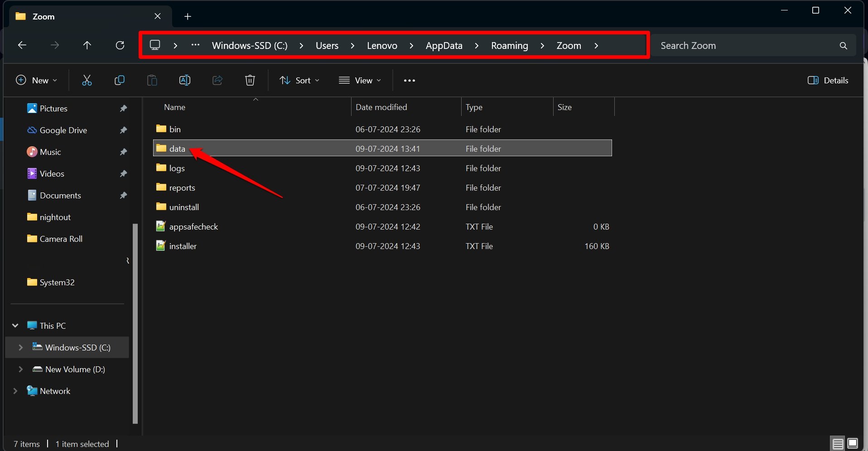Delete the selected item
This screenshot has height=451, width=868.
pyautogui.click(x=250, y=80)
